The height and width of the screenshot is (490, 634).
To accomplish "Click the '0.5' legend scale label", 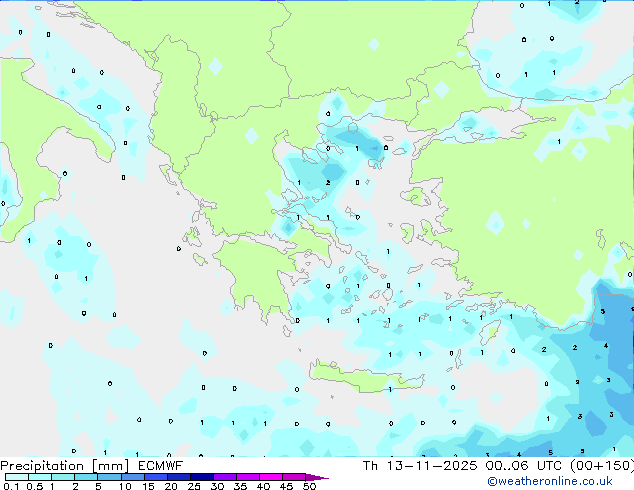I will [x=35, y=486].
